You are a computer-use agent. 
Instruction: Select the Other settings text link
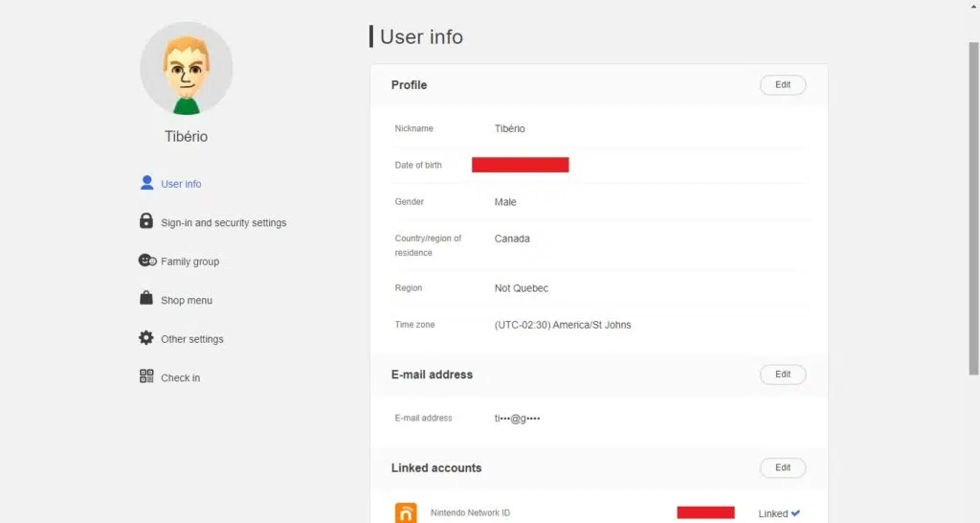191,339
